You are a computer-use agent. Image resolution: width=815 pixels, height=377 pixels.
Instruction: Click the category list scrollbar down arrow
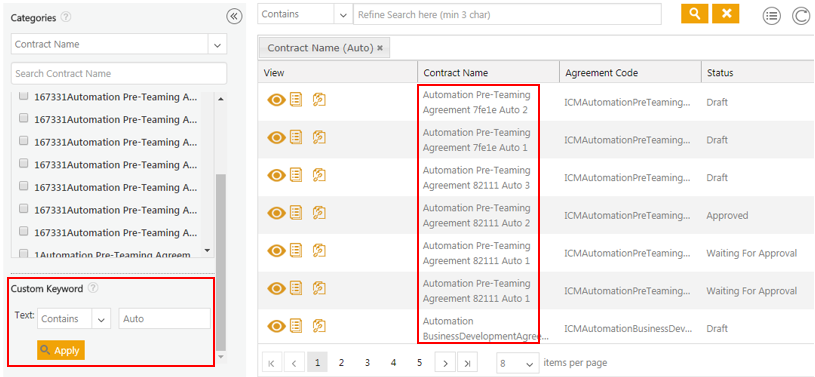coord(207,250)
